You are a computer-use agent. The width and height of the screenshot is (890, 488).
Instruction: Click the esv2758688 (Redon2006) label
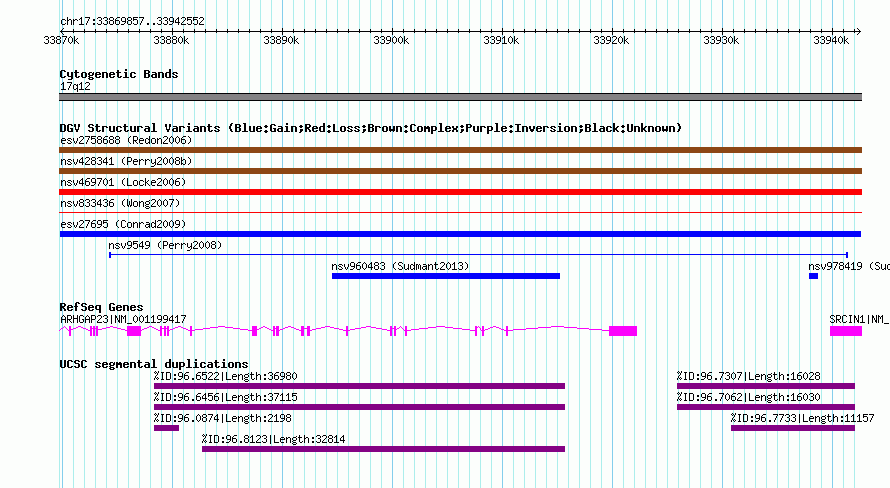click(x=126, y=140)
